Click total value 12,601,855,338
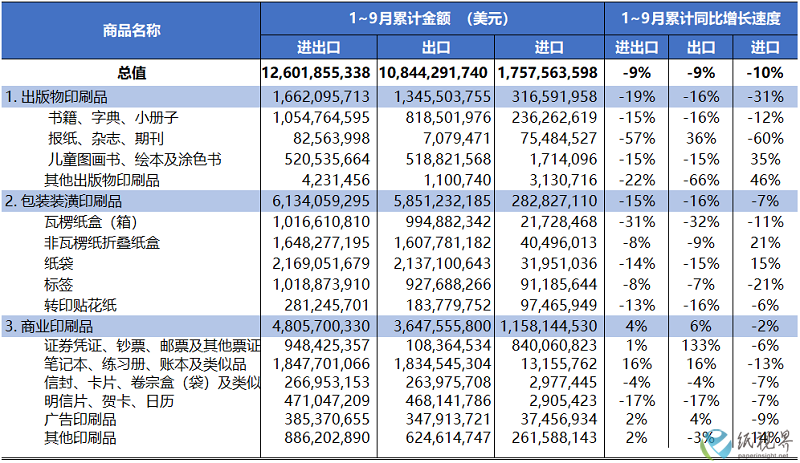 coord(316,73)
